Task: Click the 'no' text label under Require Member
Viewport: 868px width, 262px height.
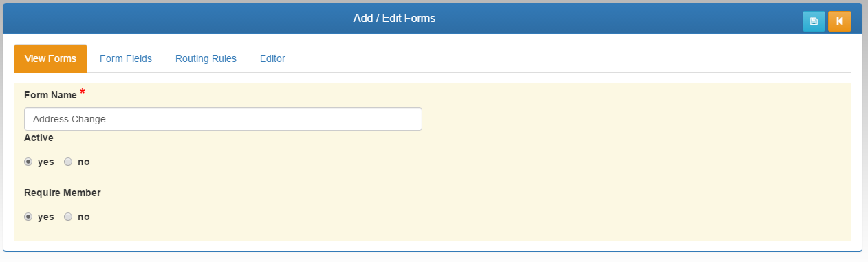Action: (83, 217)
